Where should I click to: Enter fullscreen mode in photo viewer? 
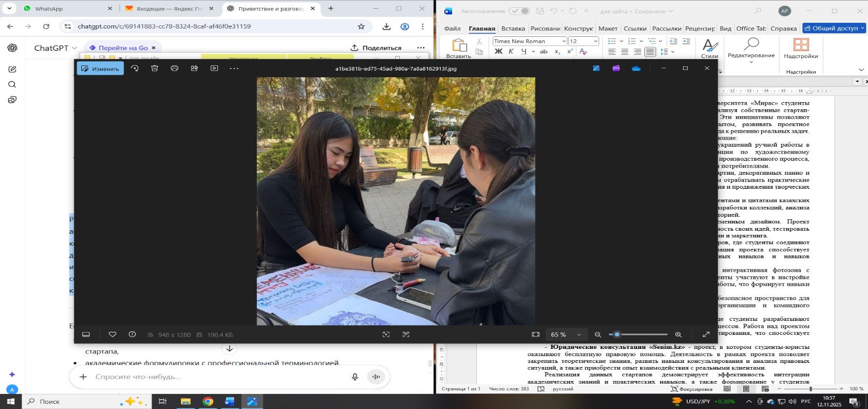click(x=706, y=335)
